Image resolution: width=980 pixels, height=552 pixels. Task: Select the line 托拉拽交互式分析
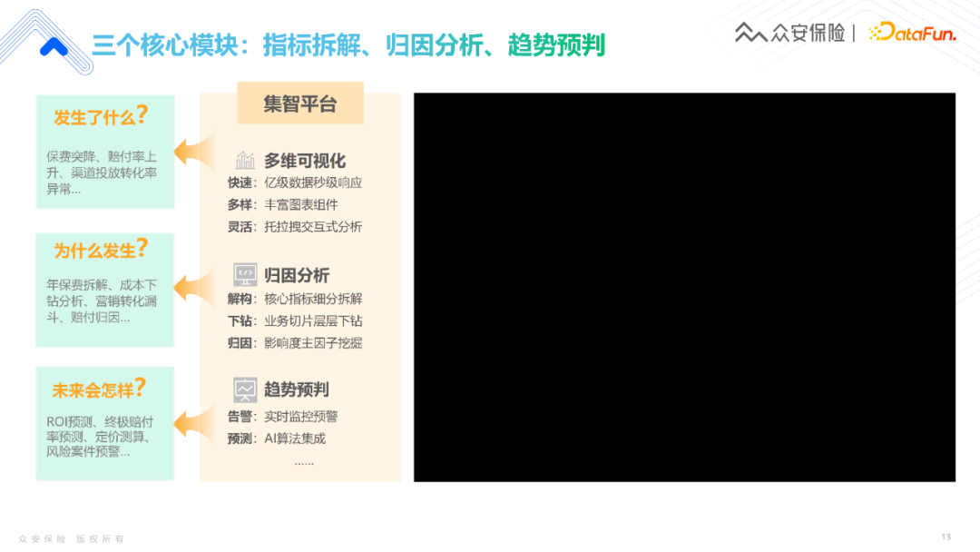click(x=313, y=226)
